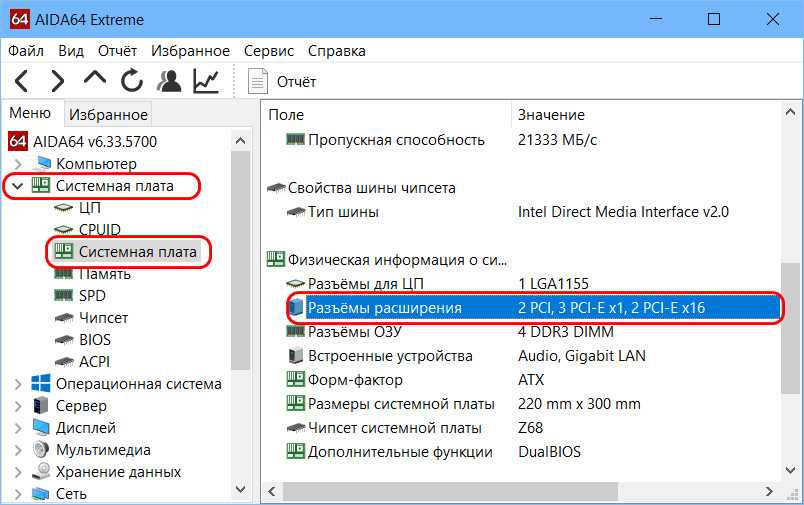Click the details pane scroll right arrow
The height and width of the screenshot is (505, 804).
(x=769, y=491)
